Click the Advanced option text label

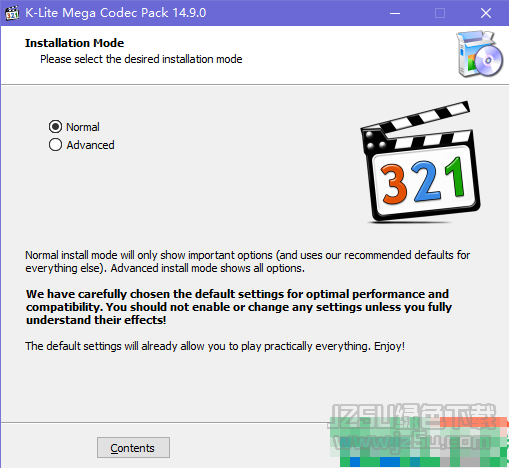click(90, 145)
